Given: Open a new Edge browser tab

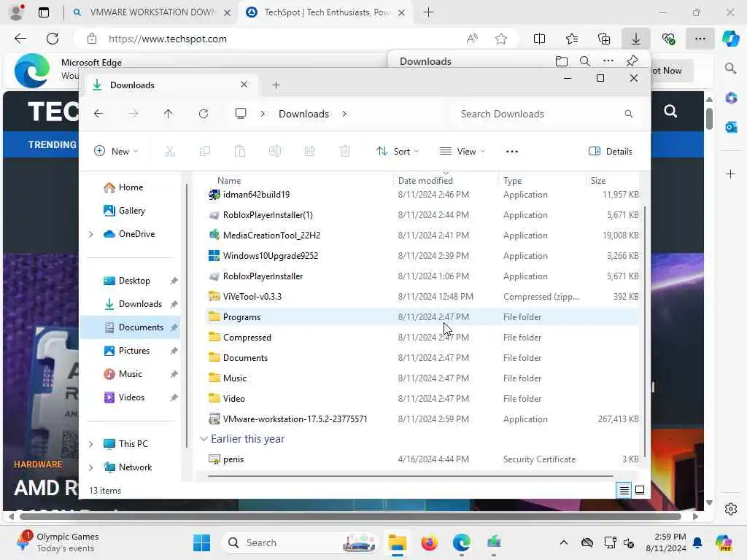Looking at the screenshot, I should [428, 12].
